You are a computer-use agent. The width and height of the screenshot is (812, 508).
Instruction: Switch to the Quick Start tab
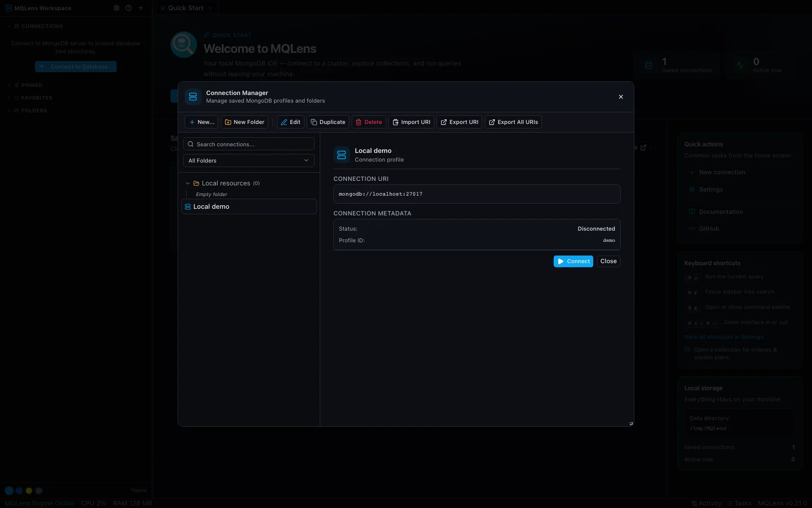point(186,8)
